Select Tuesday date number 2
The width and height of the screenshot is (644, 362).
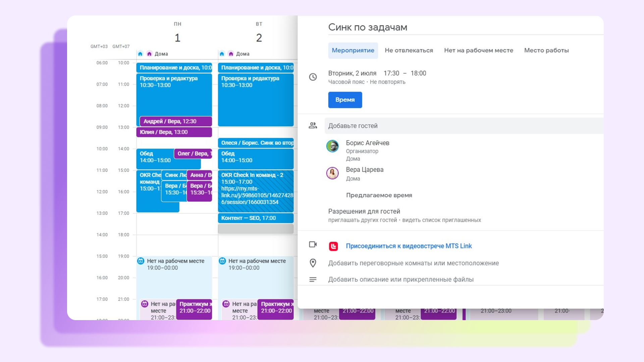tap(259, 38)
